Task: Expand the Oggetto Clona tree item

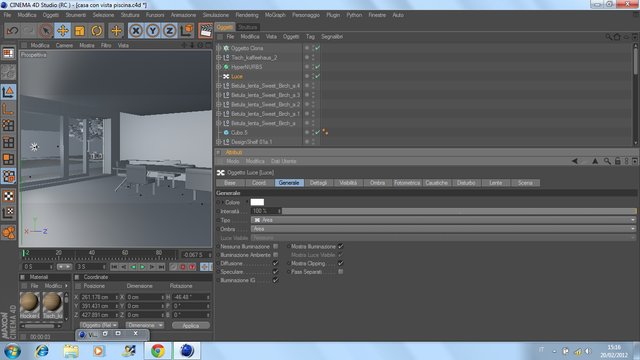Action: (x=219, y=48)
